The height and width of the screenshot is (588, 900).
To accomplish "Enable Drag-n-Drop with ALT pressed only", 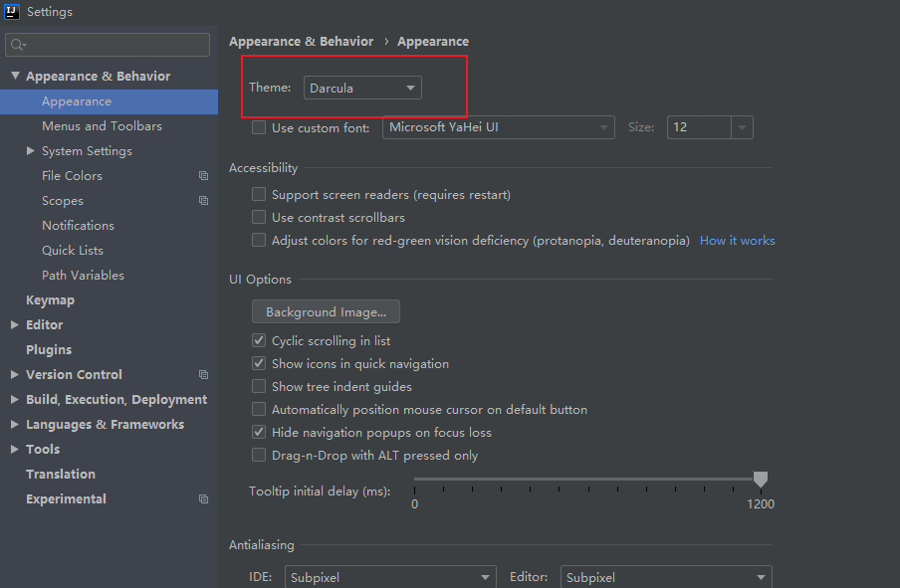I will 259,455.
